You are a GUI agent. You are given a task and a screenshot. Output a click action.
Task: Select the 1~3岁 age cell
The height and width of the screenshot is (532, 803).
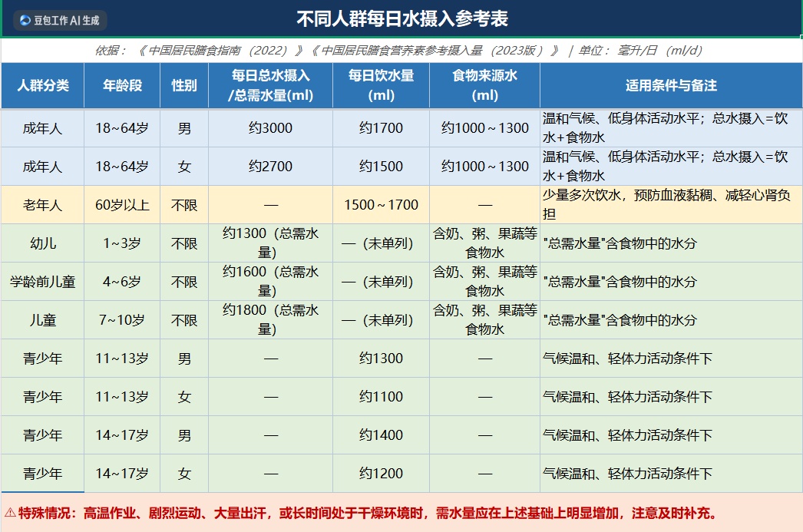click(x=122, y=243)
